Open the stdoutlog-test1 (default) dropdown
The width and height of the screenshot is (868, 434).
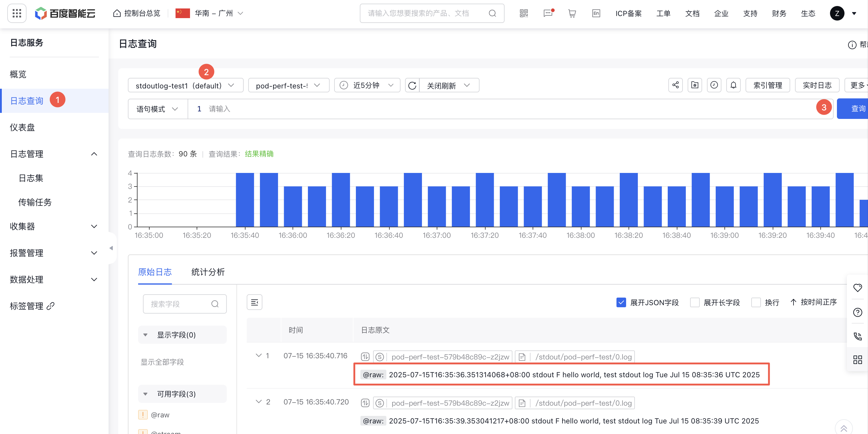click(185, 86)
